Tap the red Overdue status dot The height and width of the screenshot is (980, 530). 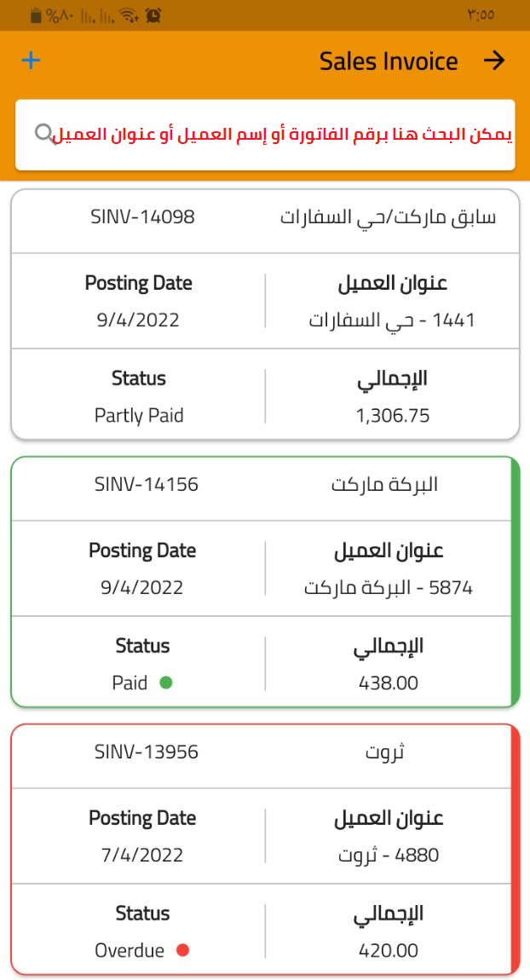(x=181, y=950)
